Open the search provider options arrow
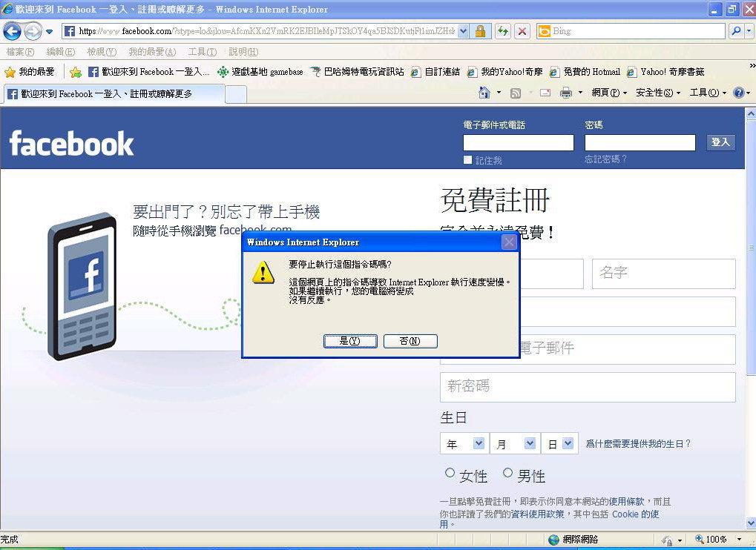This screenshot has height=550, width=756. (749, 31)
